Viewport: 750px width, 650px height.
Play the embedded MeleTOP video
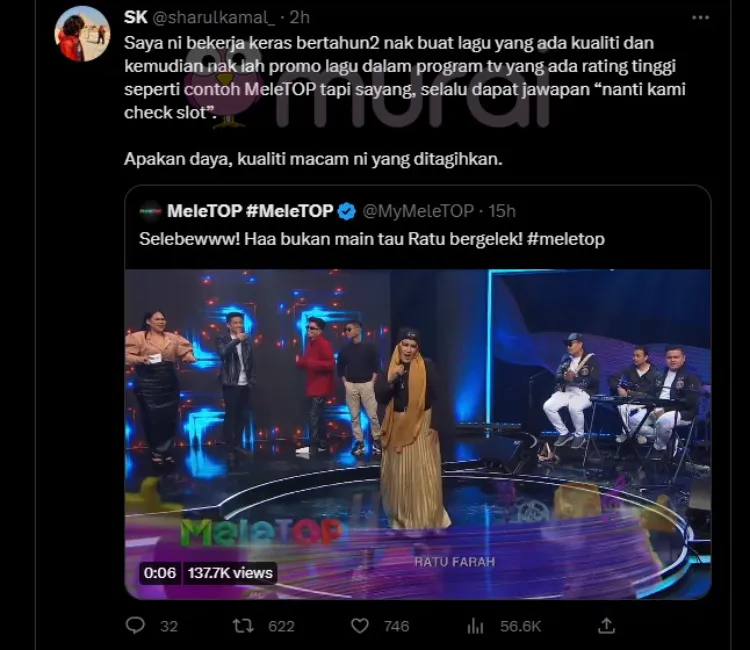(418, 434)
